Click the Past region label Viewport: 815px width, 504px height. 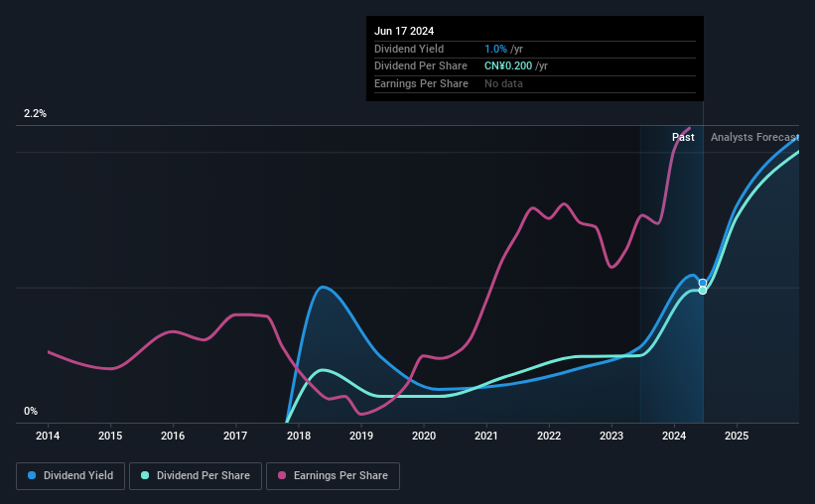683,137
